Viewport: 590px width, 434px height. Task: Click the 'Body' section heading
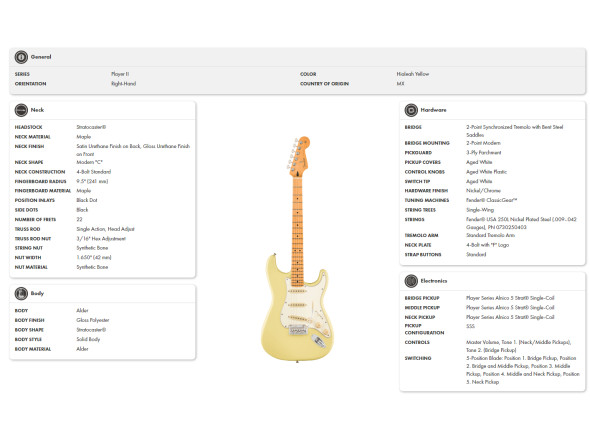[37, 293]
